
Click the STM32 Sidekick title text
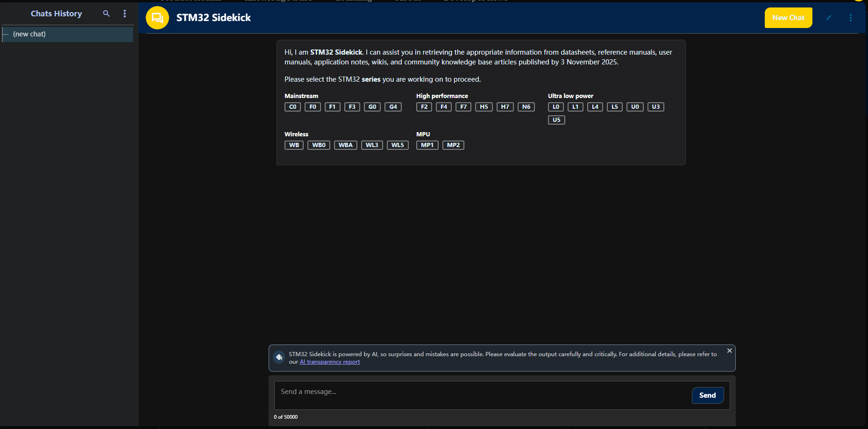213,18
